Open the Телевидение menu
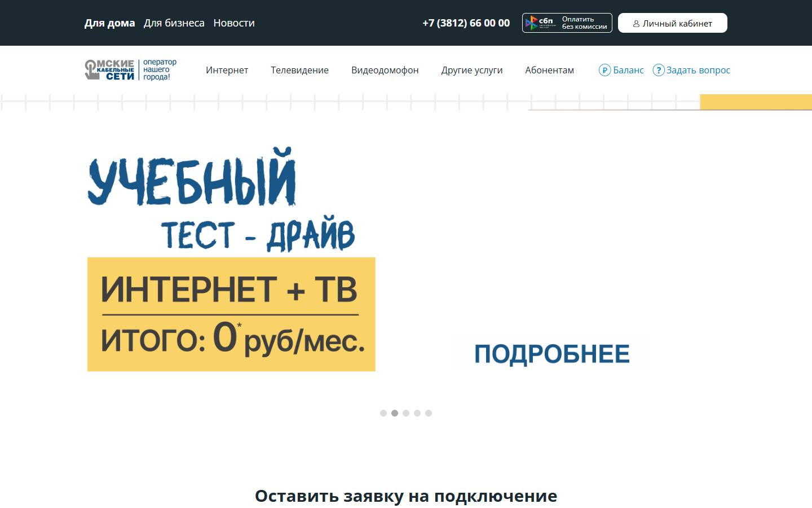812x508 pixels. coord(299,70)
